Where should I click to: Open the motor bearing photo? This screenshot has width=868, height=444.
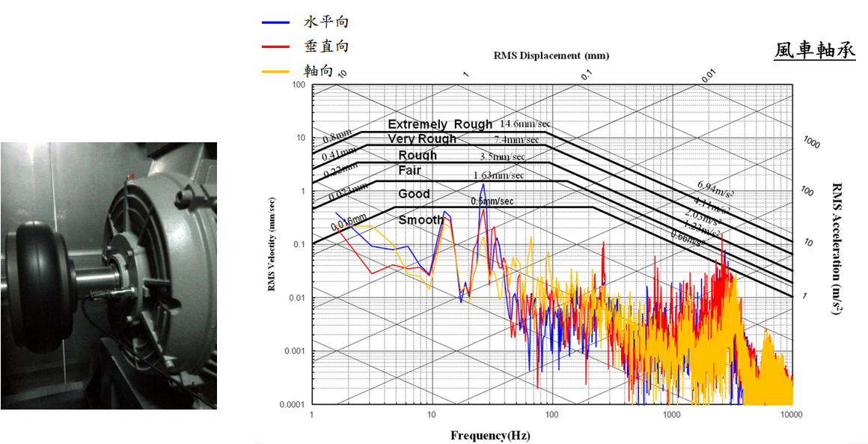point(109,276)
